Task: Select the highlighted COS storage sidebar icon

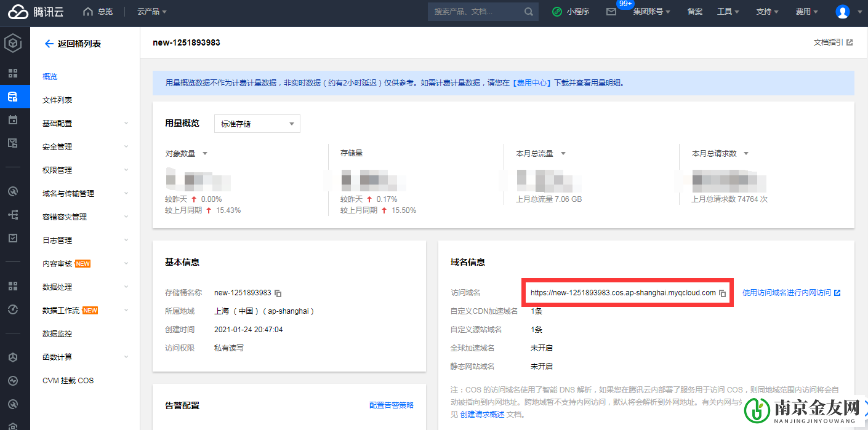Action: (x=14, y=97)
